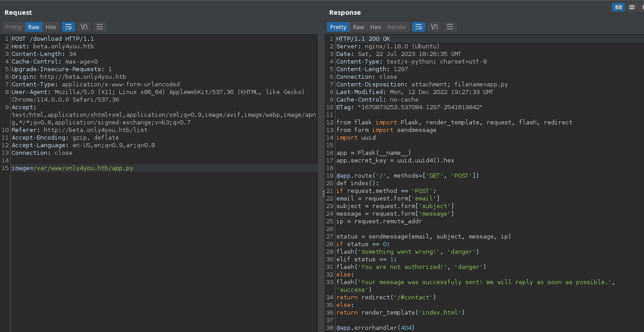Click the request 'Content-Length: 34' header

click(44, 54)
